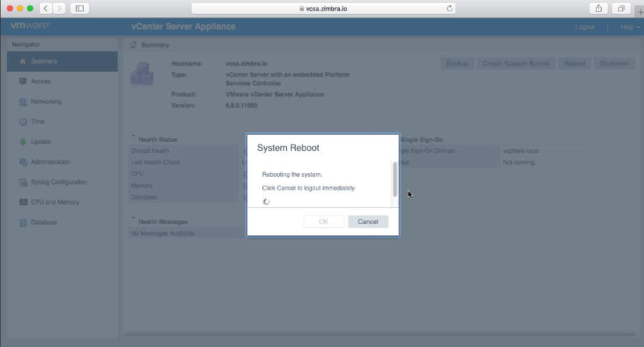The width and height of the screenshot is (644, 347).
Task: Click the Summary home icon in Navigator
Action: pyautogui.click(x=22, y=61)
